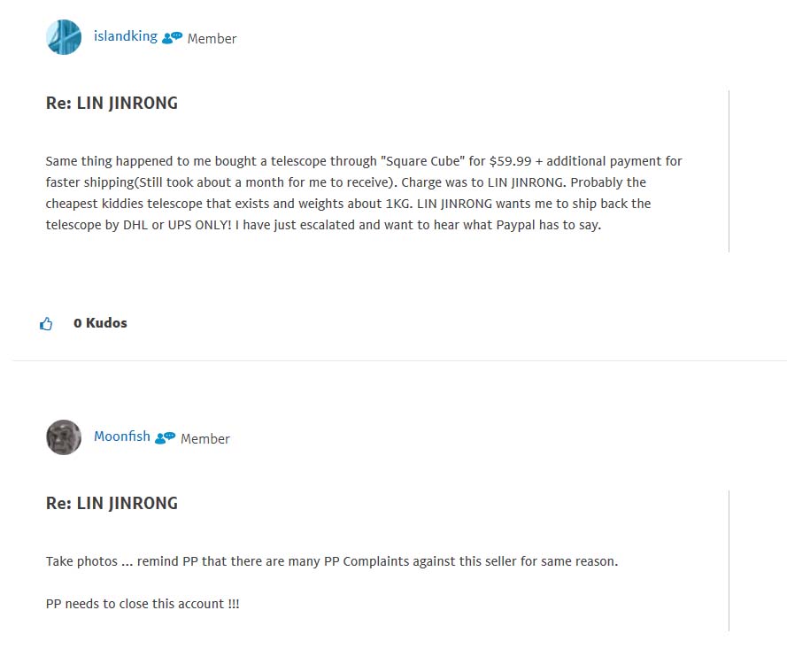Screen dimensions: 787x672
Task: Open islandking's Re: LIN JINRONG post title
Action: [112, 104]
